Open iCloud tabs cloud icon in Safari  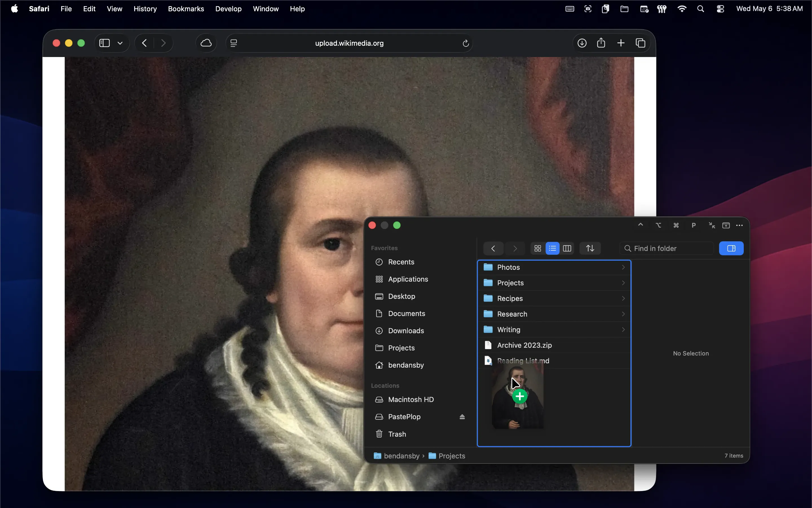(206, 43)
